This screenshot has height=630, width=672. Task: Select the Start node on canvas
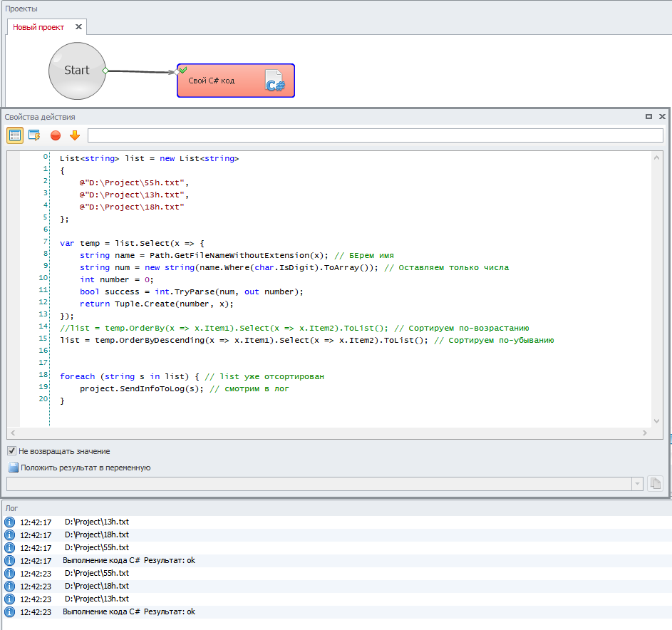tap(76, 70)
